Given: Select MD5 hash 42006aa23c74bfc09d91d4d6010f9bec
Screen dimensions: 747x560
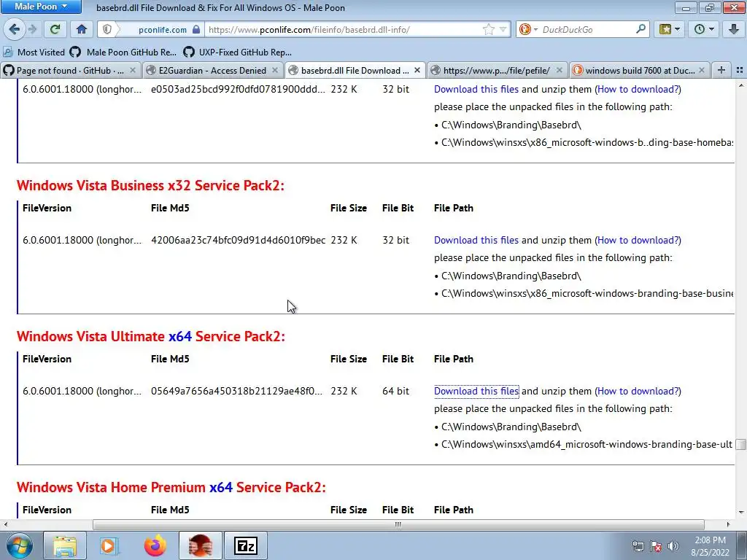Looking at the screenshot, I should [x=239, y=240].
